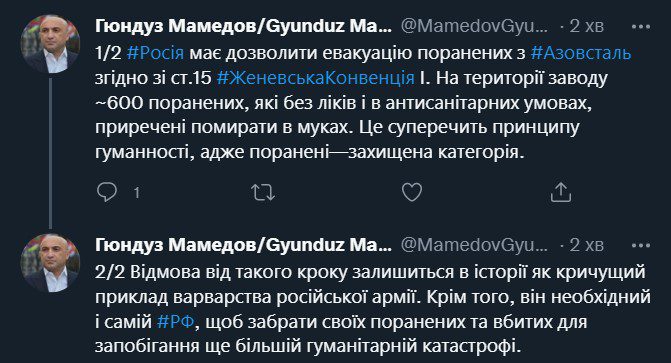Image resolution: width=671 pixels, height=363 pixels.
Task: Share the first tweet via upload icon
Action: coord(561,192)
